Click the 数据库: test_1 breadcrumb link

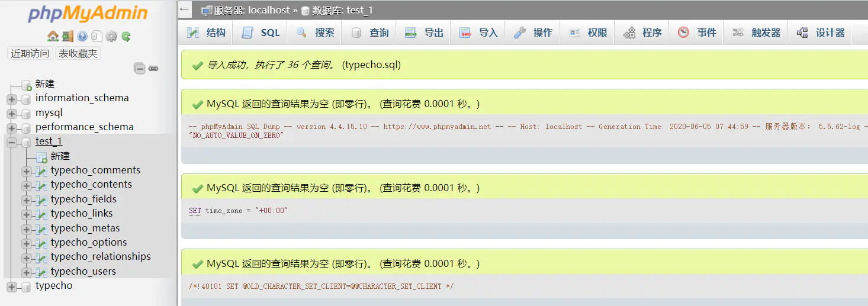coord(343,10)
